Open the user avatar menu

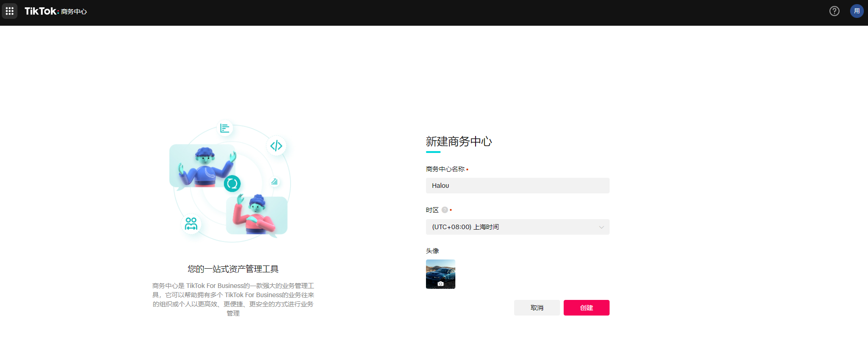coord(857,11)
